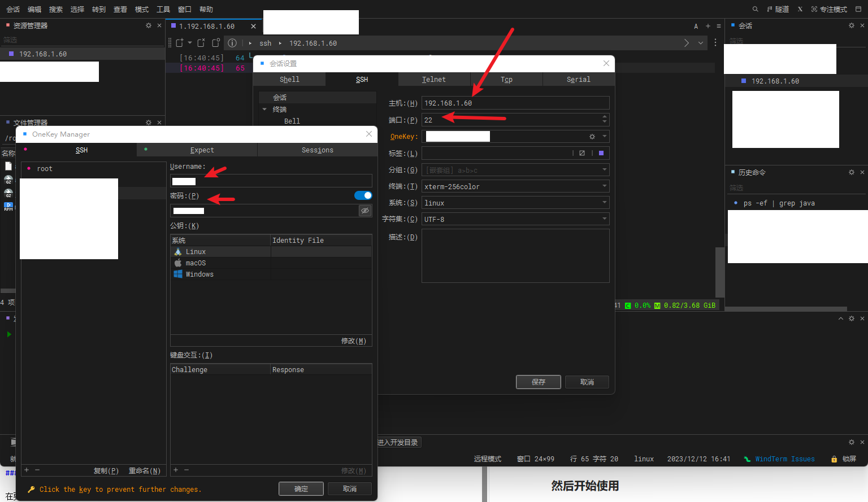Viewport: 868px width, 502px height.
Task: Open 会话 side panel settings gear
Action: click(852, 25)
